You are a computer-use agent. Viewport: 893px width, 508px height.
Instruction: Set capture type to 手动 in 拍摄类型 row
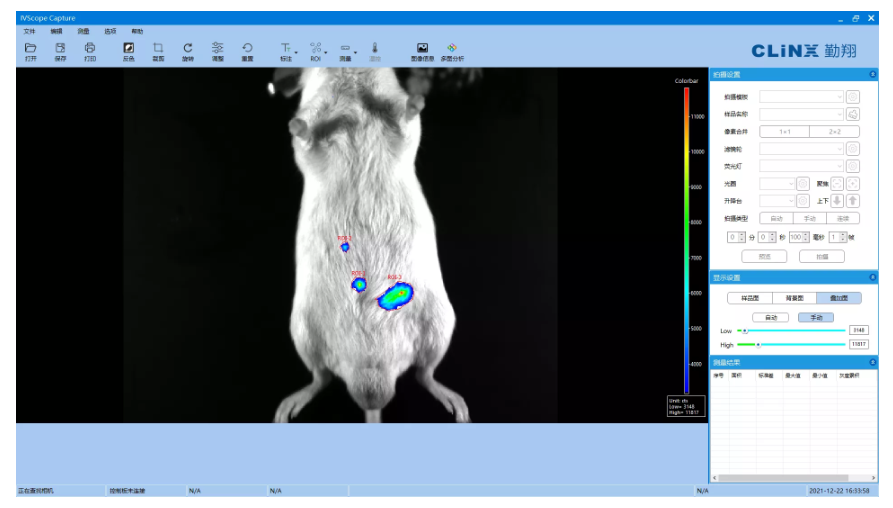(x=810, y=219)
